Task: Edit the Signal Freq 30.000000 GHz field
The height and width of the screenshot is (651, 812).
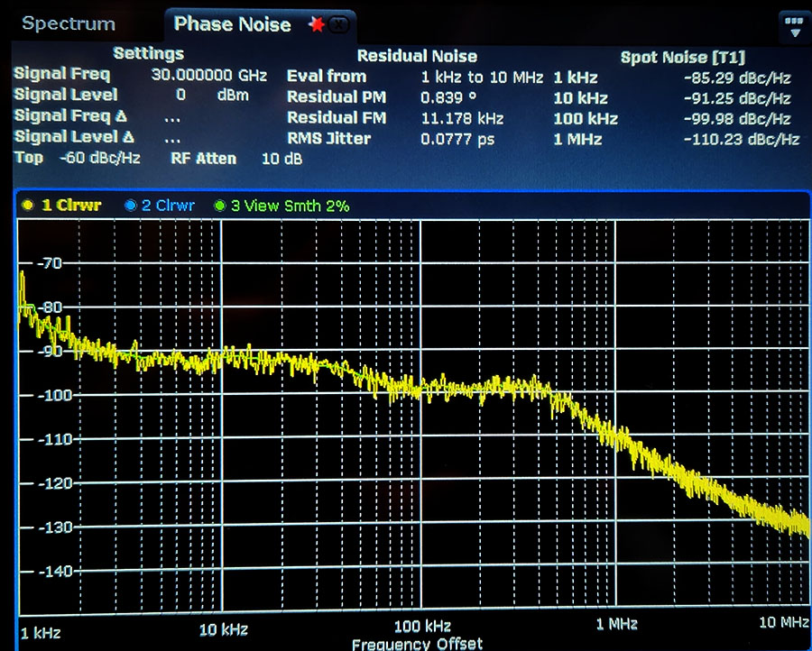Action: [x=208, y=75]
